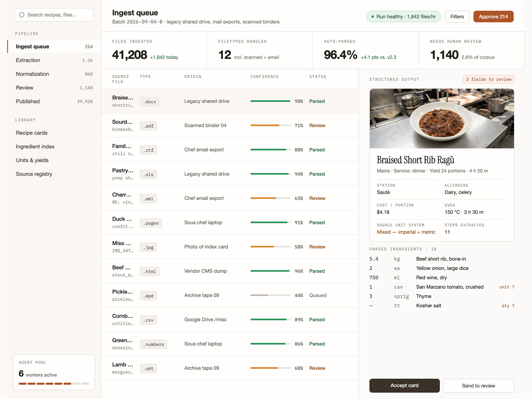This screenshot has height=399, width=532.
Task: Click the 71% confidence bar
Action: [271, 125]
